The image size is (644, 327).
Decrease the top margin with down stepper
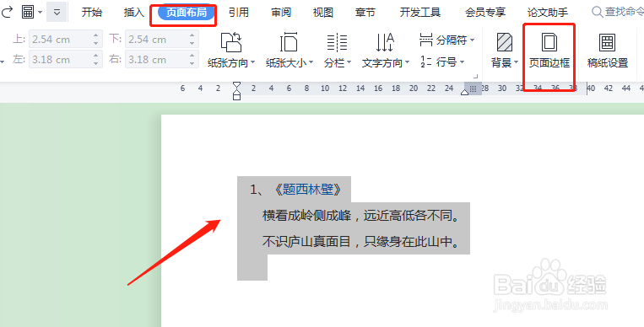click(x=95, y=44)
